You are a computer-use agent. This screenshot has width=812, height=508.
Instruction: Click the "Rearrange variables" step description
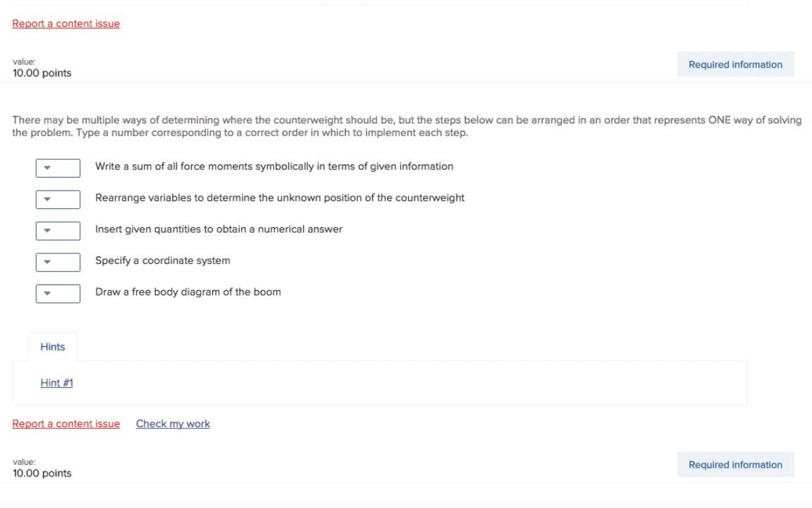click(280, 198)
